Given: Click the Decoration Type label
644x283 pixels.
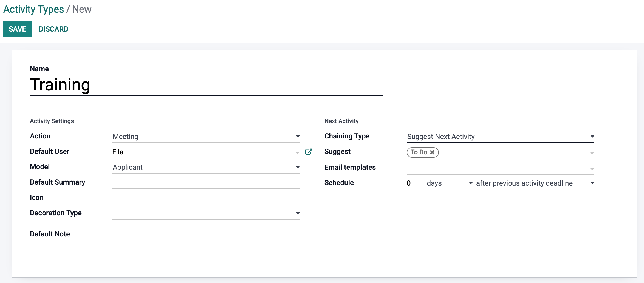Looking at the screenshot, I should (56, 213).
